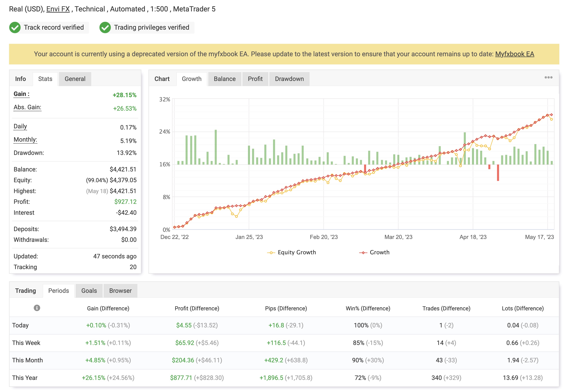This screenshot has width=567, height=392.
Task: Open the Envi FX broker link
Action: pyautogui.click(x=58, y=9)
